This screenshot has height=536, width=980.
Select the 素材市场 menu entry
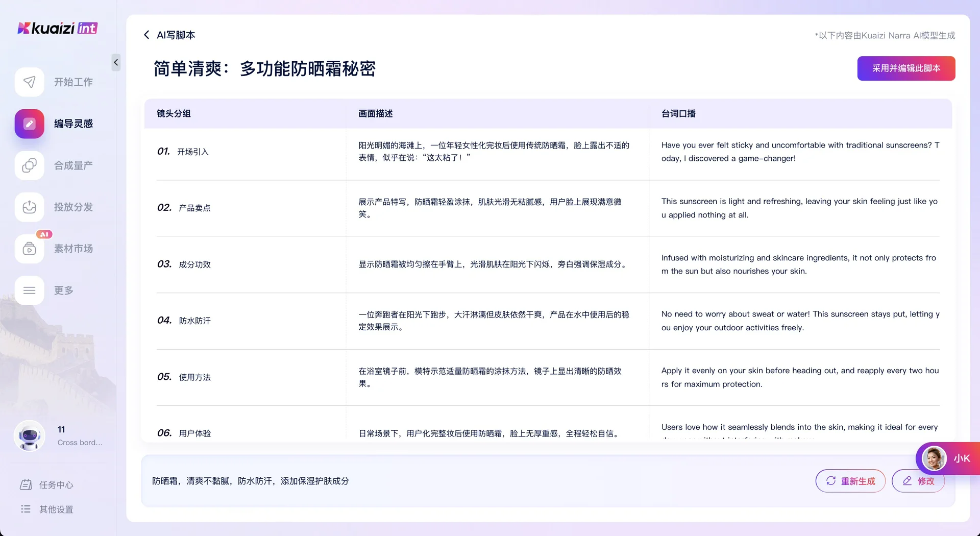click(x=73, y=249)
